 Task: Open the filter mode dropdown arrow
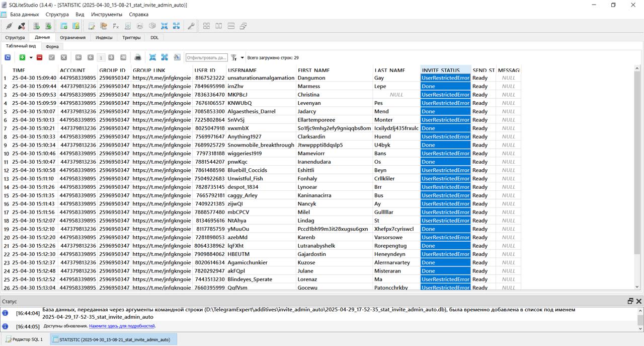242,57
